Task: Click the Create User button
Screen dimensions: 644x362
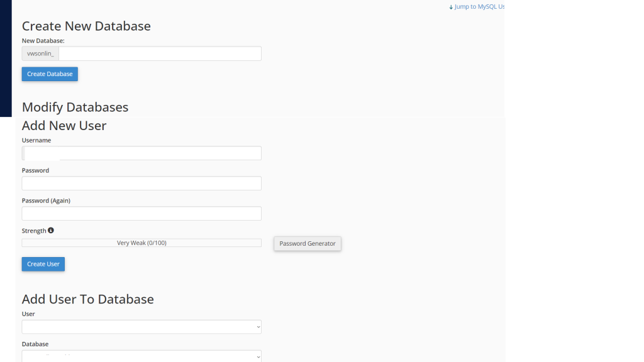Action: 43,264
